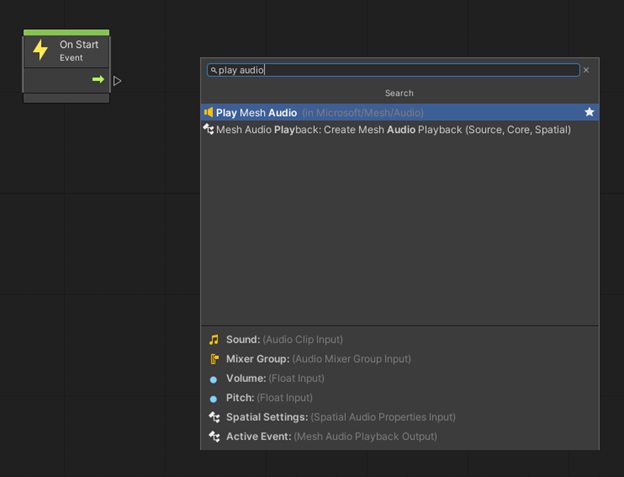Click the speaker icon beside Play Mesh Audio
The width and height of the screenshot is (624, 477).
tap(209, 113)
